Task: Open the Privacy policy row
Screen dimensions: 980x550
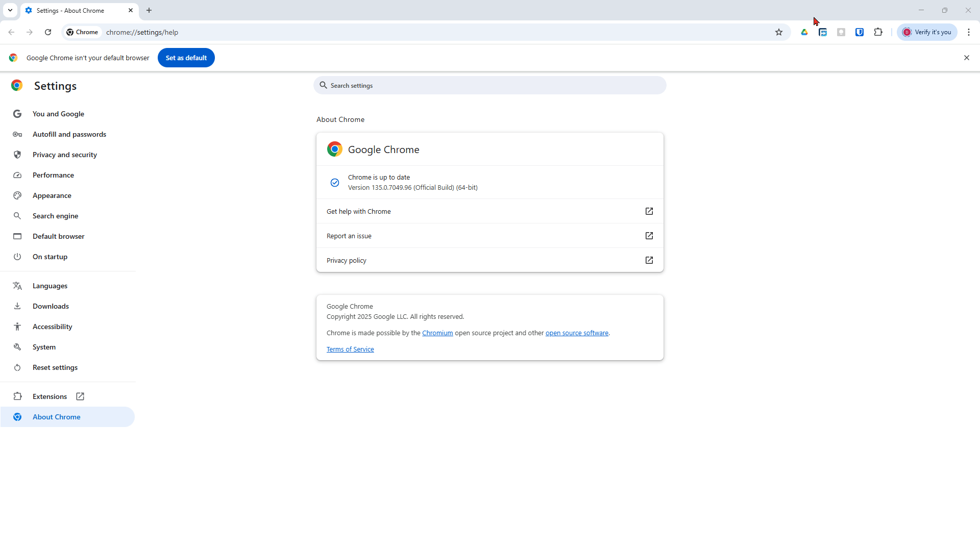Action: pyautogui.click(x=490, y=260)
